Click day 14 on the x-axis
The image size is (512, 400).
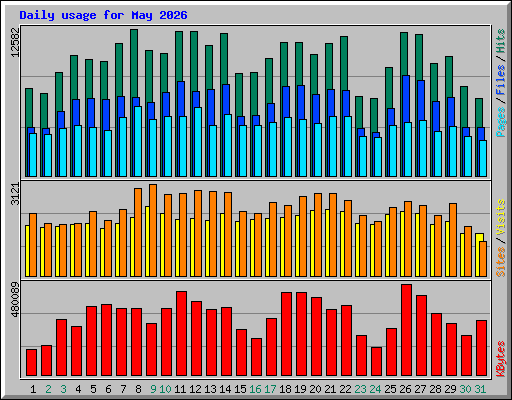pos(225,389)
